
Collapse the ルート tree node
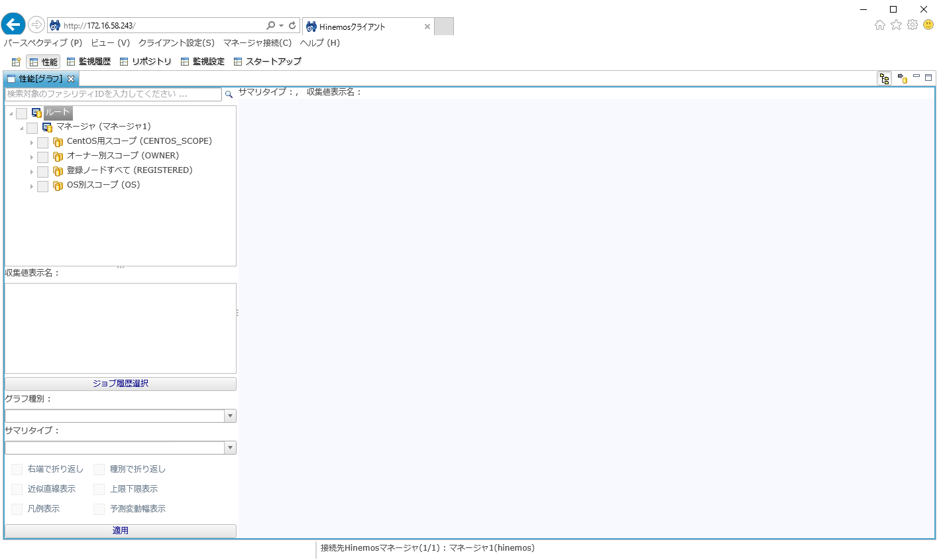tap(11, 114)
